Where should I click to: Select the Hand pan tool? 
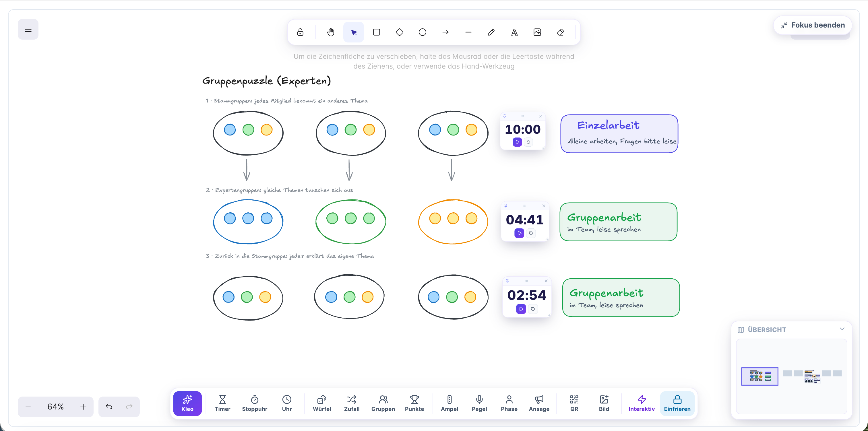click(331, 32)
